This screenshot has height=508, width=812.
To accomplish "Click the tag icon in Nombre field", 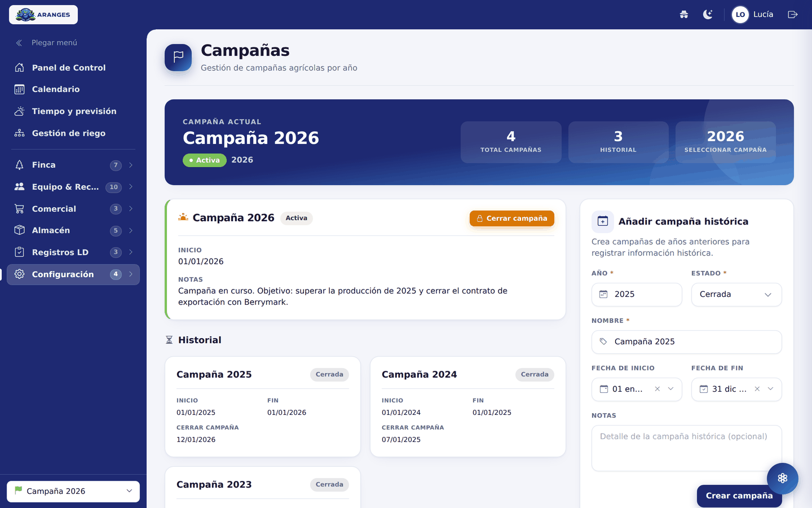I will click(x=603, y=341).
